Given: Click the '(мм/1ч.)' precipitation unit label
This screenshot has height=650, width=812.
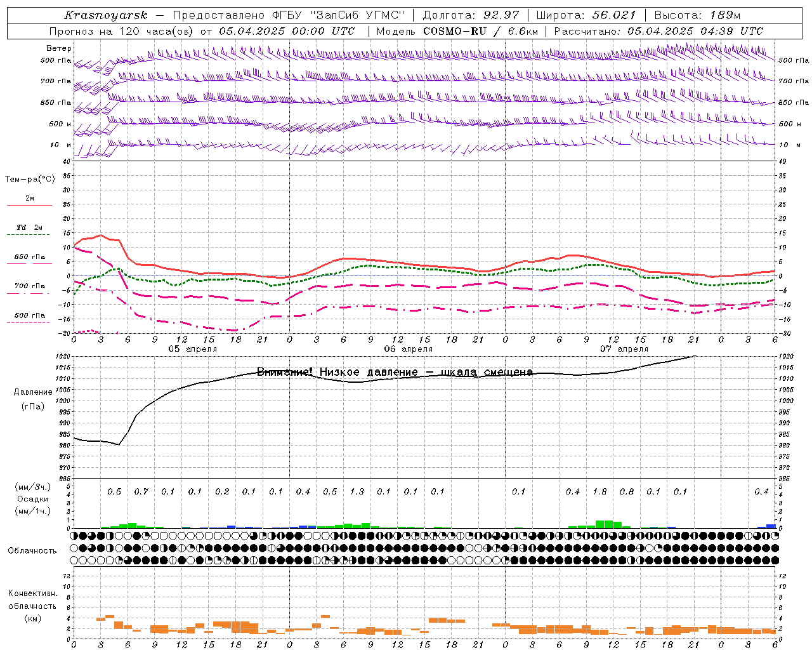Looking at the screenshot, I should pyautogui.click(x=32, y=511).
